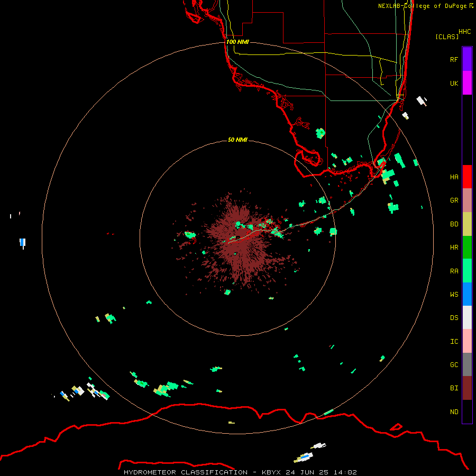Click the DS legend label
The height and width of the screenshot is (476, 476).
pyautogui.click(x=454, y=318)
